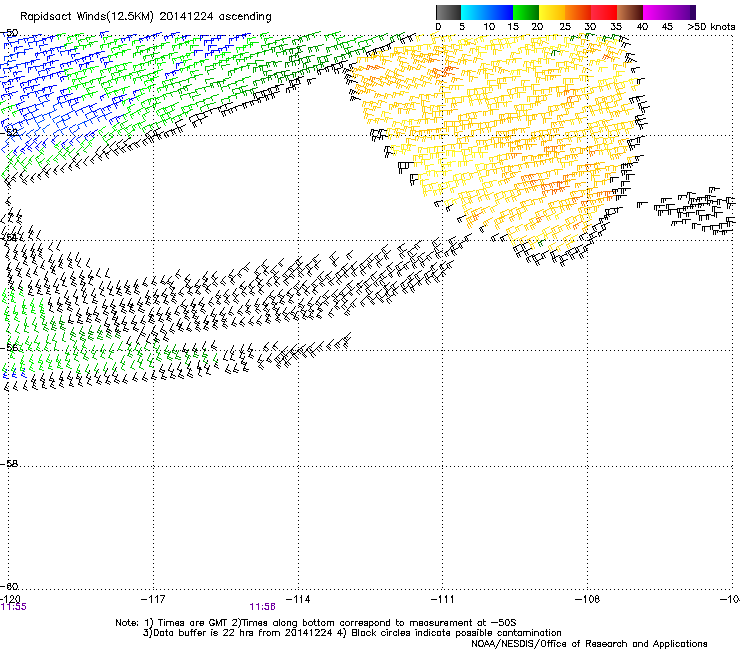Click the purple 11:55 time stamp

13,607
